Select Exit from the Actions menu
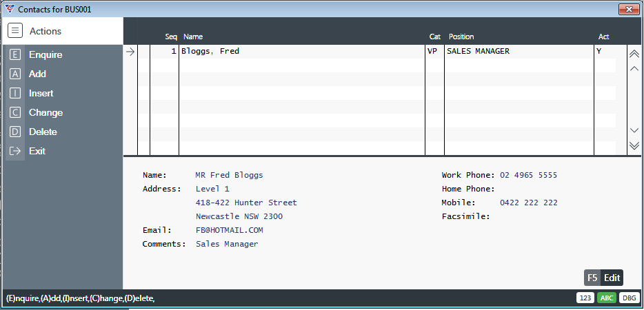Image resolution: width=644 pixels, height=310 pixels. tap(37, 151)
